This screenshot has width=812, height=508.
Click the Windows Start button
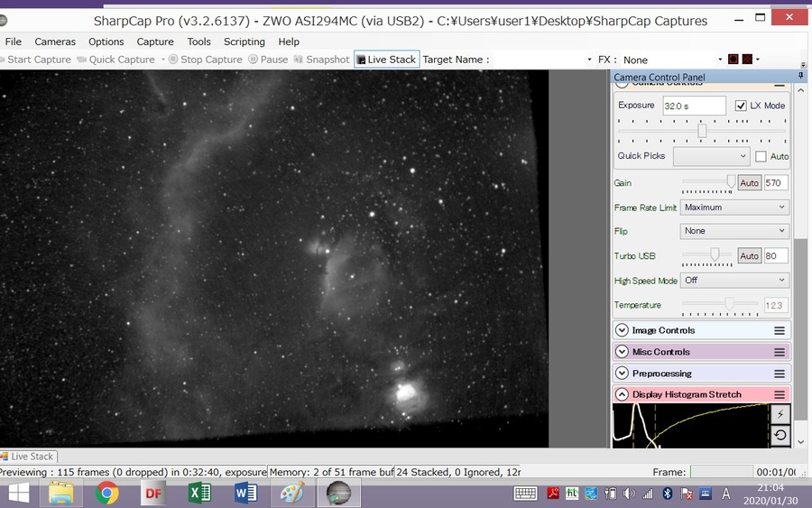tap(19, 493)
